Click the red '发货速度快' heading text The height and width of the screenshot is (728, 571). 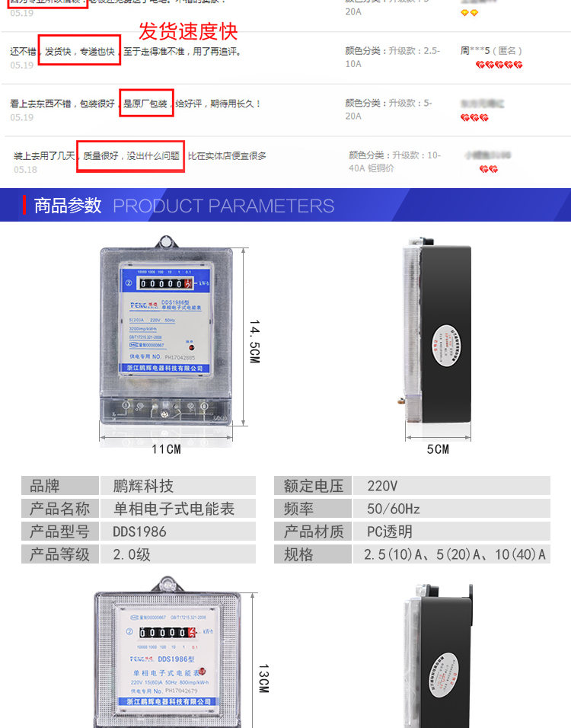click(188, 31)
